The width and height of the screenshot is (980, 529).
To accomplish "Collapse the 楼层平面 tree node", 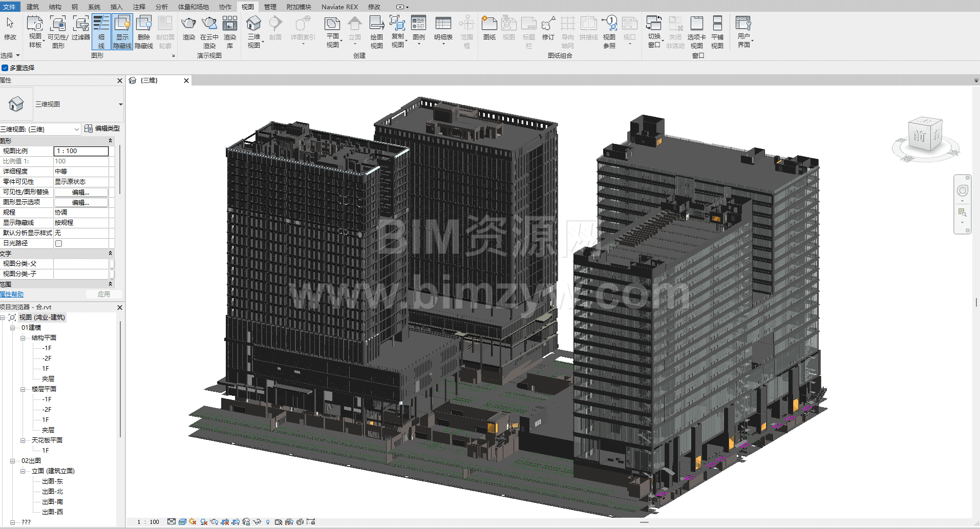I will click(23, 389).
